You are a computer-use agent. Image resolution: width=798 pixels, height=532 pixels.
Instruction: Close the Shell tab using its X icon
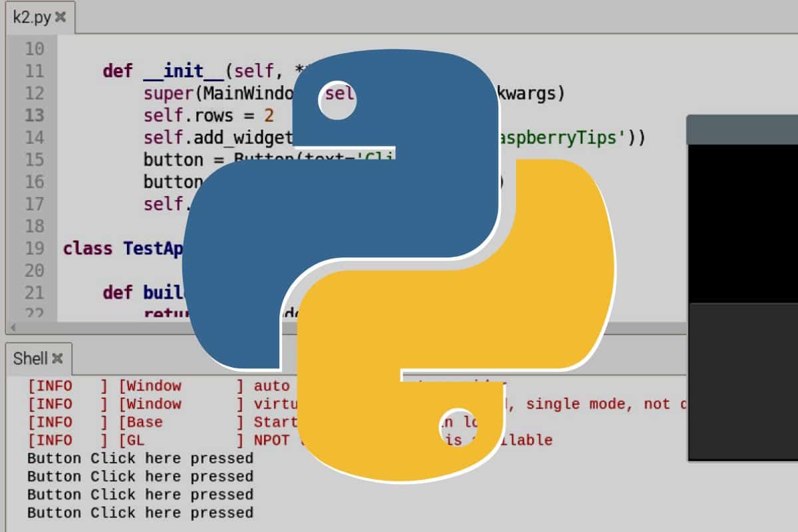click(58, 358)
